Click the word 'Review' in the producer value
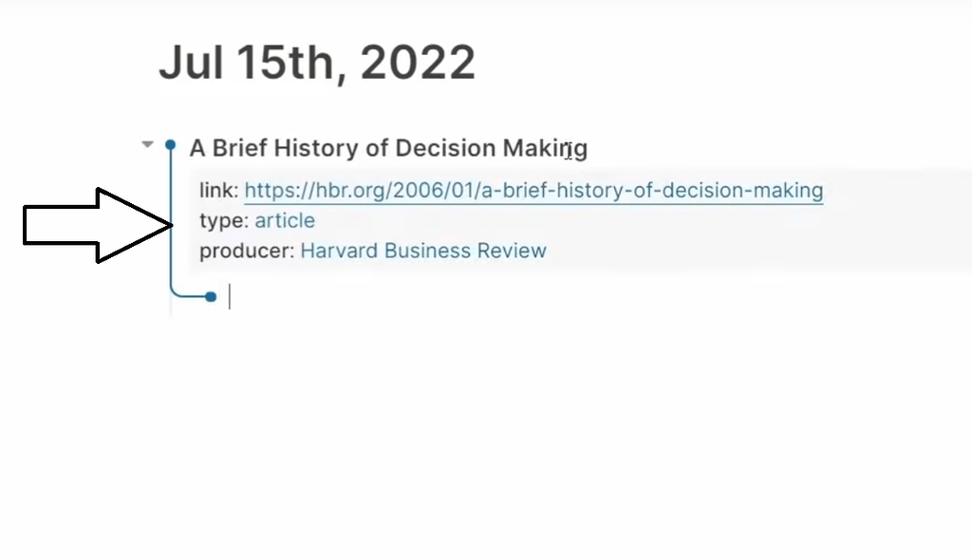The height and width of the screenshot is (560, 972). (x=515, y=252)
